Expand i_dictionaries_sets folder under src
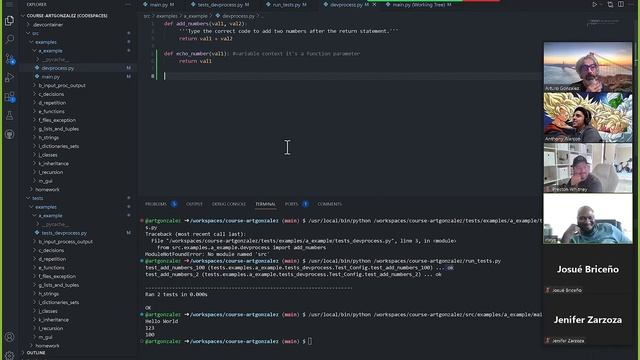Image resolution: width=640 pixels, height=360 pixels. click(59, 146)
